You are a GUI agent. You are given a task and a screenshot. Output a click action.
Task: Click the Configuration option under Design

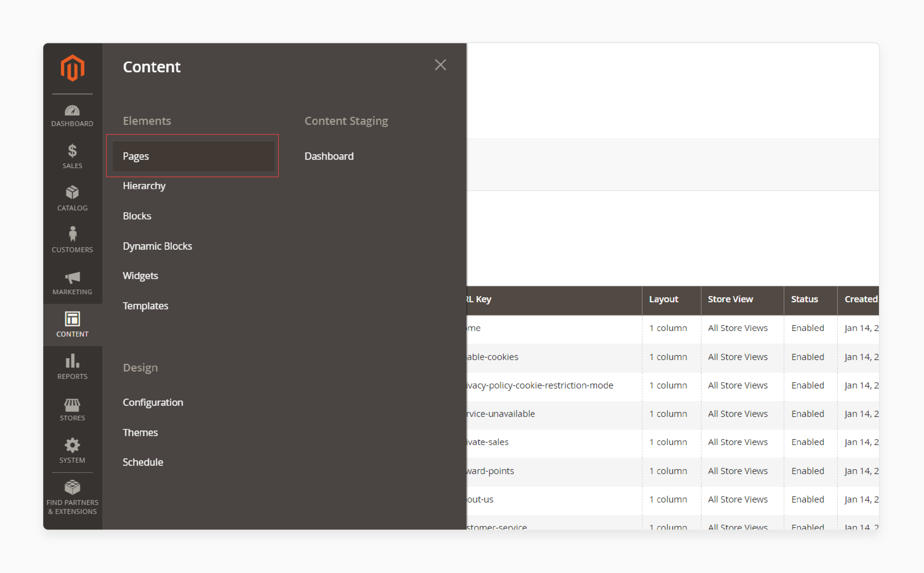click(x=153, y=402)
